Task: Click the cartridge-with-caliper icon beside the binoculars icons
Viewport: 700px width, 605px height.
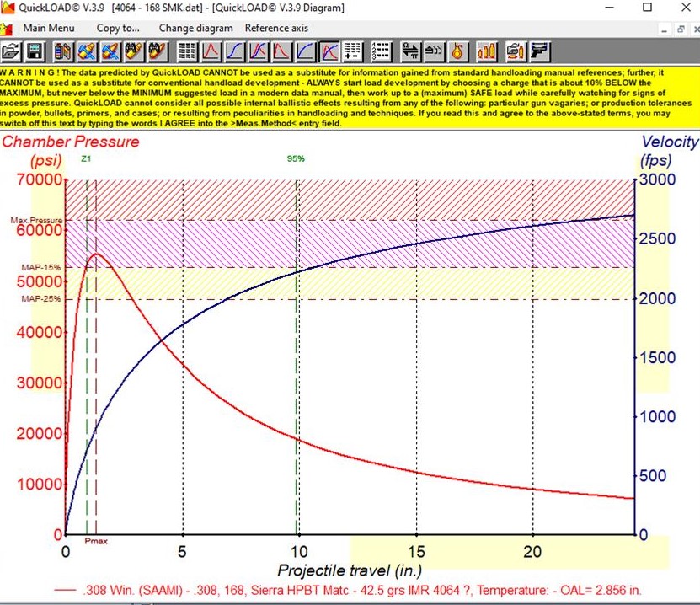Action: pyautogui.click(x=110, y=51)
